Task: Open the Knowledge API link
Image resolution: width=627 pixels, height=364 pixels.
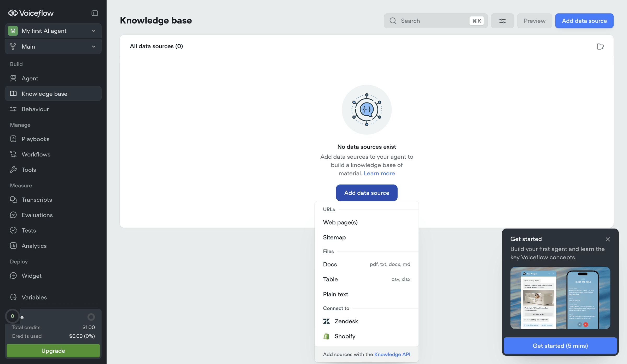Action: [392, 354]
